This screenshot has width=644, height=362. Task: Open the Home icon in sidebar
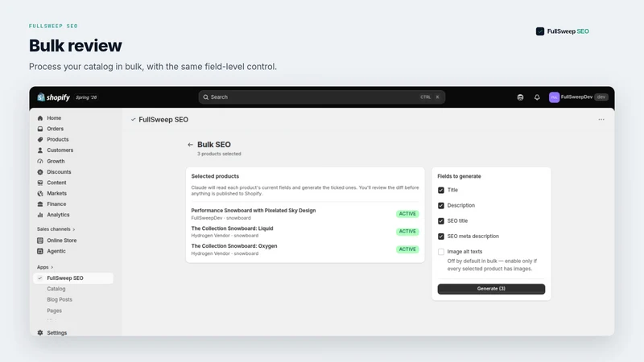40,118
